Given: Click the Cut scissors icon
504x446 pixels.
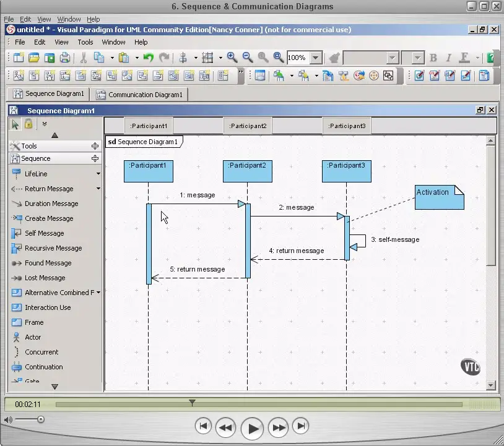Looking at the screenshot, I should (83, 58).
